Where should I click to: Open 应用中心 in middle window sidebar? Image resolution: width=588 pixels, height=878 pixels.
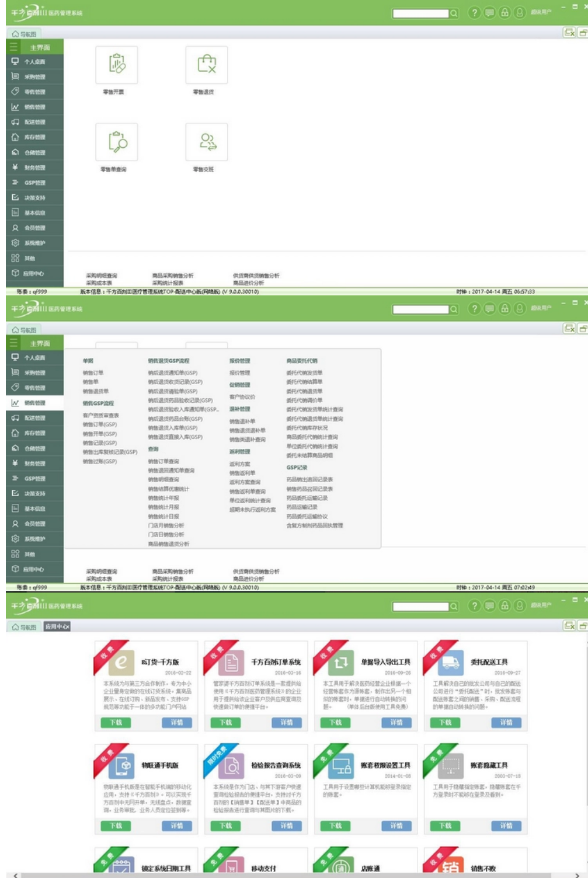coord(34,569)
